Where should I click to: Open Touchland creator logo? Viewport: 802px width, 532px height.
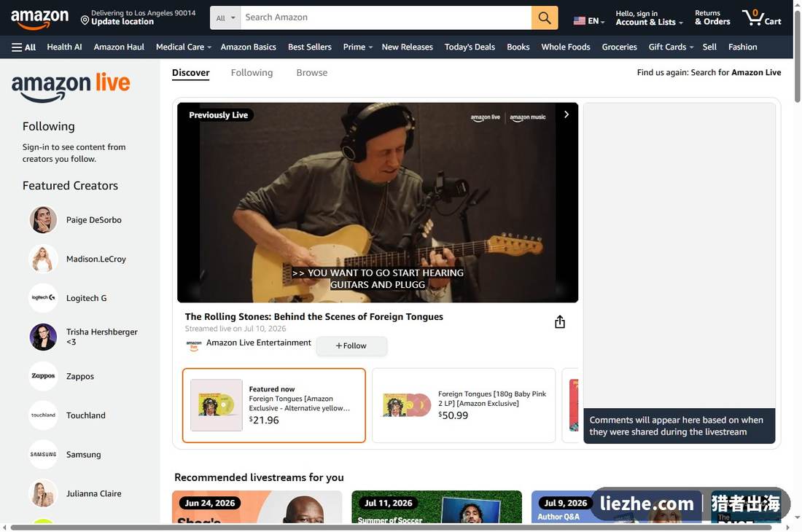43,415
